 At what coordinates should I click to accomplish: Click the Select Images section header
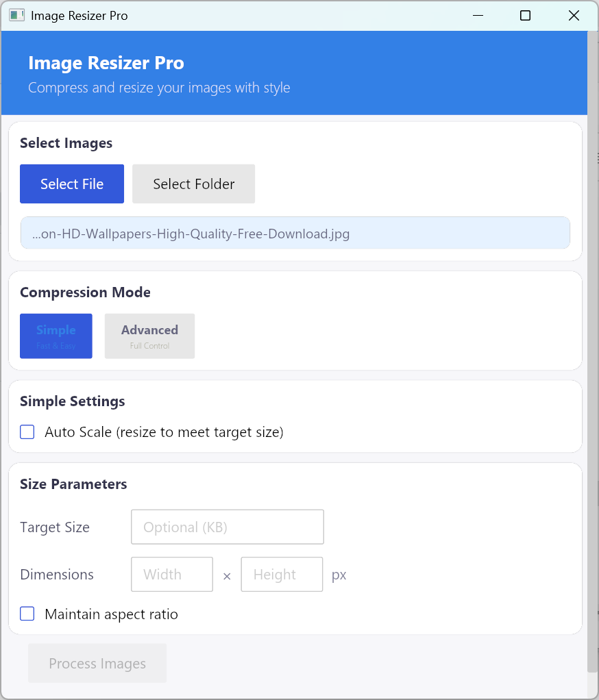pos(66,143)
